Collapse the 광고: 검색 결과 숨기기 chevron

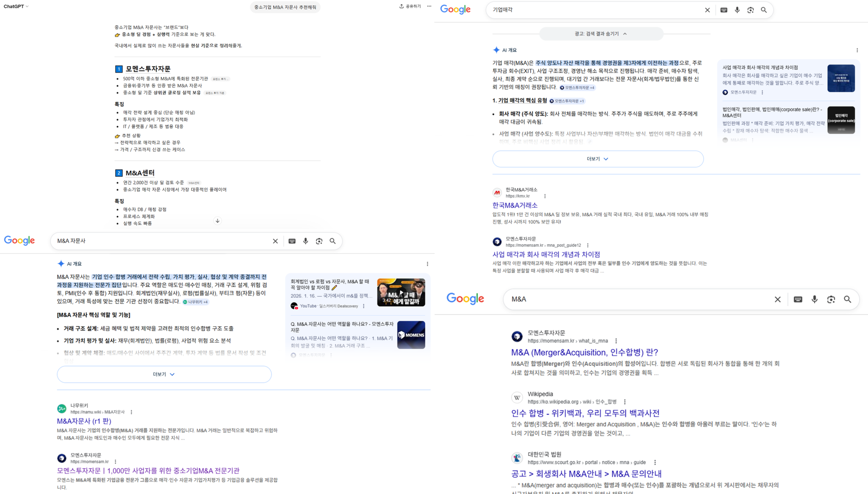tap(625, 33)
